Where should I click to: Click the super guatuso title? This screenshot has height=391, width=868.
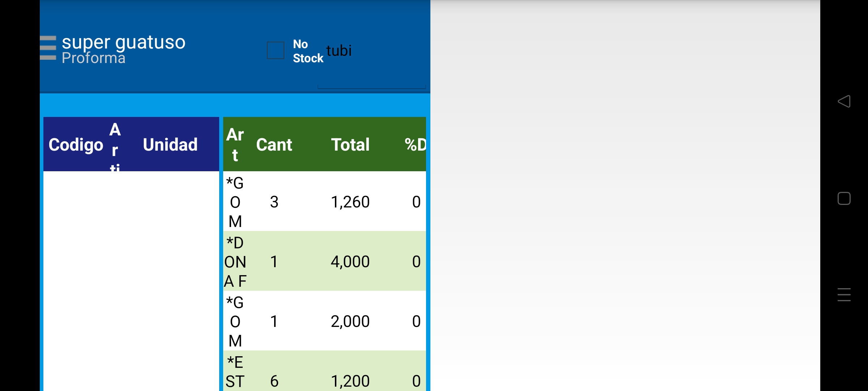coord(123,42)
